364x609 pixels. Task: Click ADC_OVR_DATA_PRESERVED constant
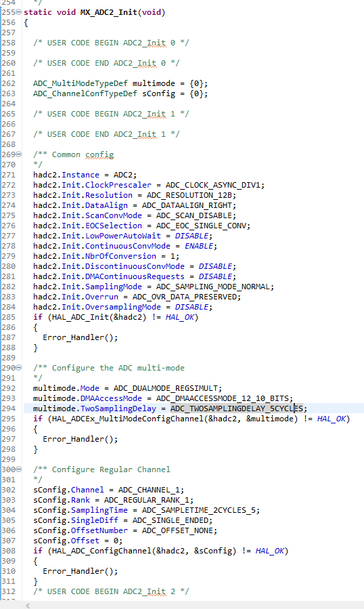coord(184,297)
